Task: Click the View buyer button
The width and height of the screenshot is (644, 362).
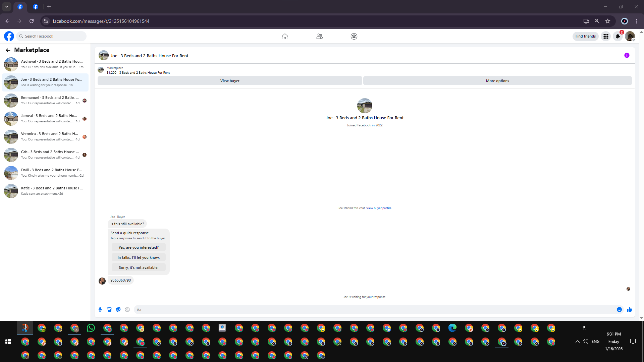Action: (x=230, y=81)
